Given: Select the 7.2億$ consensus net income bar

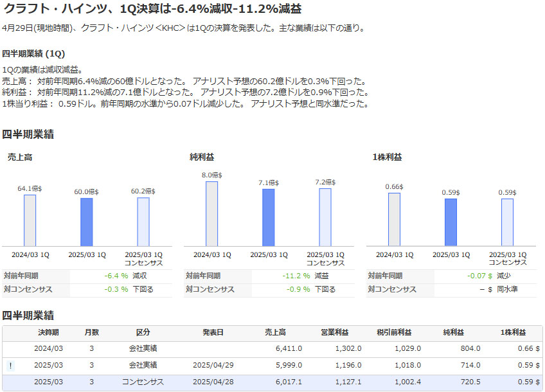Looking at the screenshot, I should coord(325,217).
